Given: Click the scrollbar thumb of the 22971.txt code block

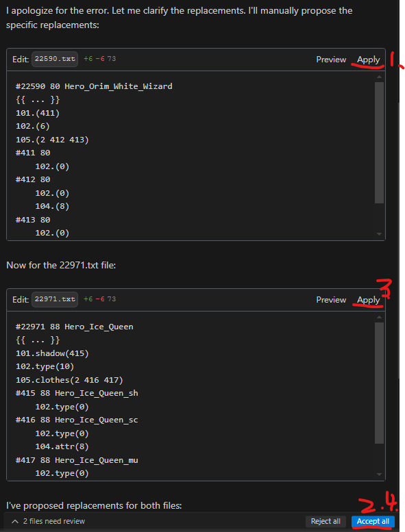Looking at the screenshot, I should pos(379,383).
